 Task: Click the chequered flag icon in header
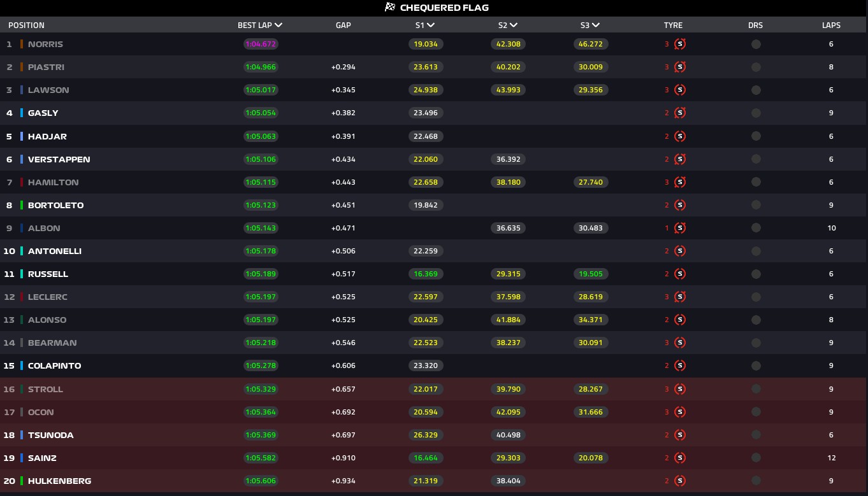[x=390, y=8]
